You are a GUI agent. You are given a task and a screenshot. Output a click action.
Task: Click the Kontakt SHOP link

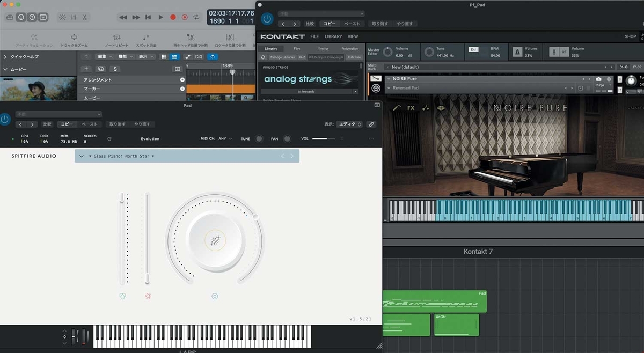[x=630, y=37]
